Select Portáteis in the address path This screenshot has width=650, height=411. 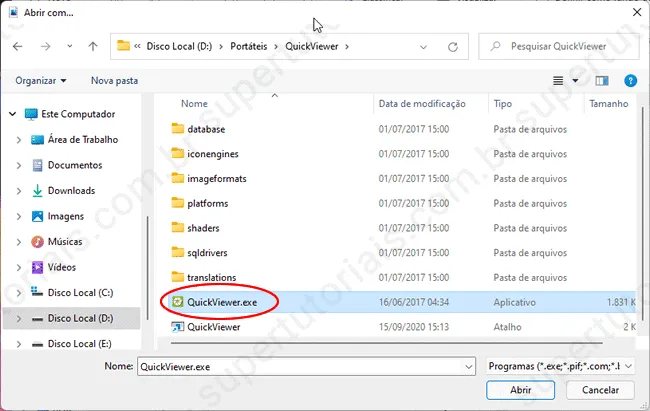[x=249, y=46]
